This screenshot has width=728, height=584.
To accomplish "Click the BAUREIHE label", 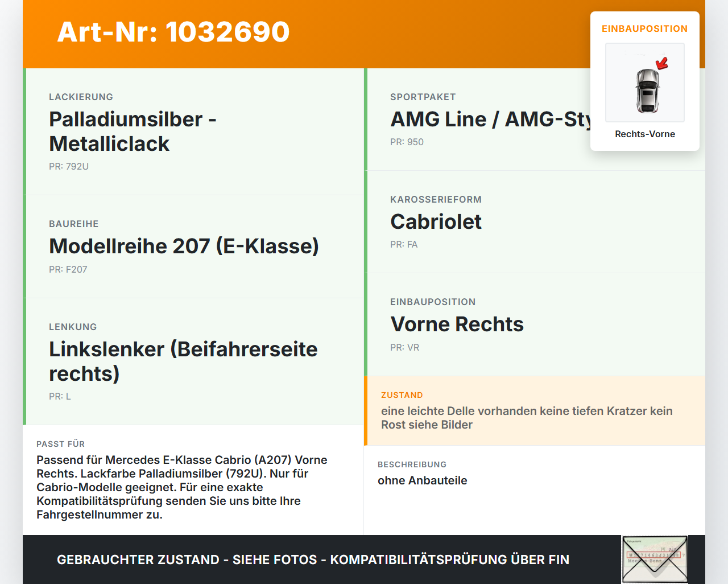I will coord(74,224).
